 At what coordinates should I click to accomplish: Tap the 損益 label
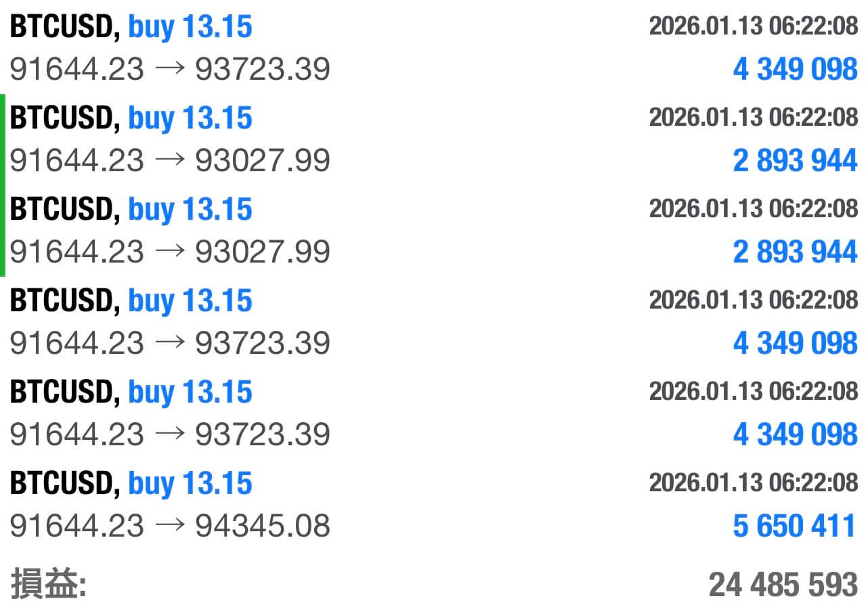pyautogui.click(x=48, y=583)
